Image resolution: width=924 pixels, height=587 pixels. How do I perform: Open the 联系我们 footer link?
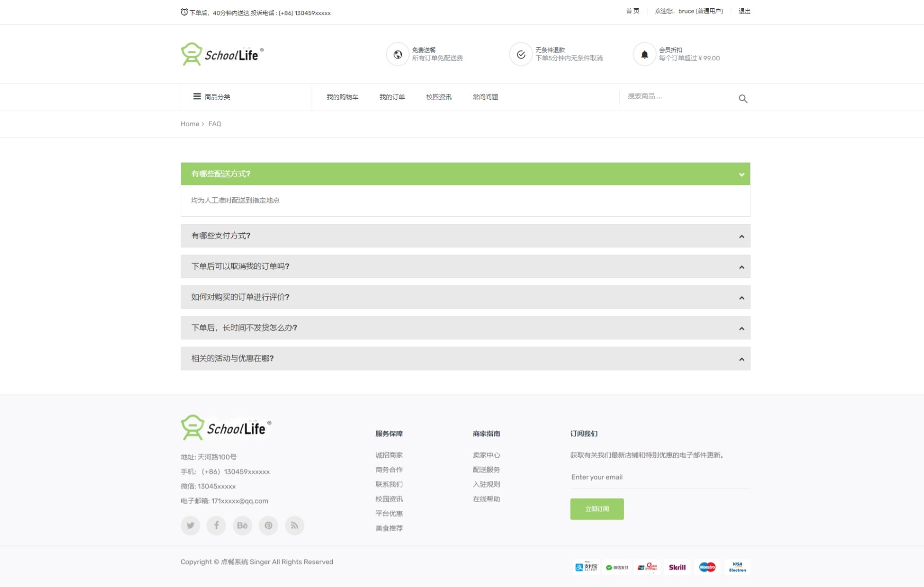click(x=389, y=484)
